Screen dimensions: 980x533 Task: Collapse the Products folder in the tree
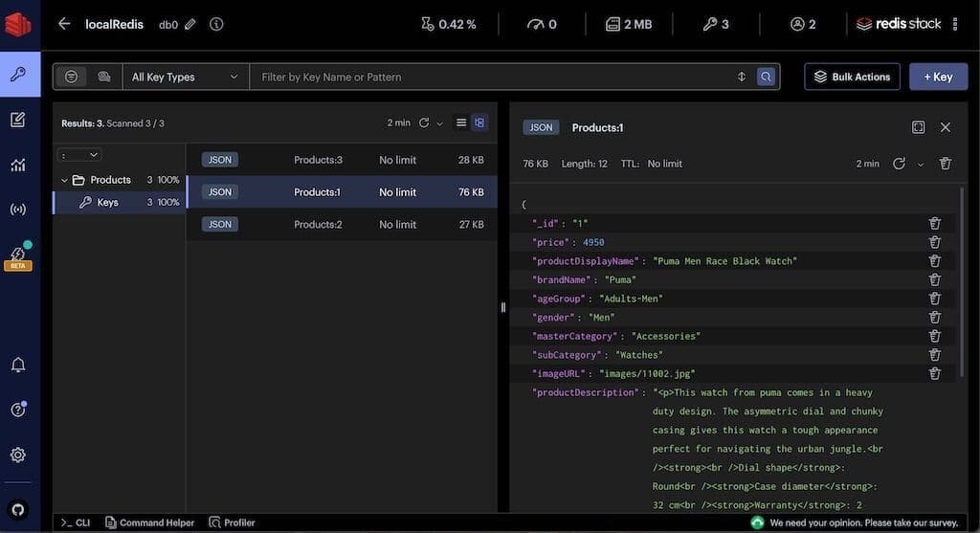[x=65, y=180]
